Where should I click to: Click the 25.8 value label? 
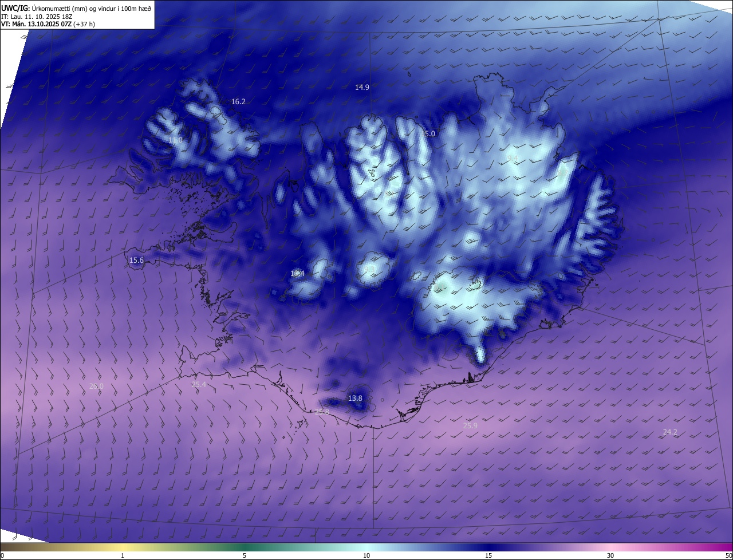point(322,412)
